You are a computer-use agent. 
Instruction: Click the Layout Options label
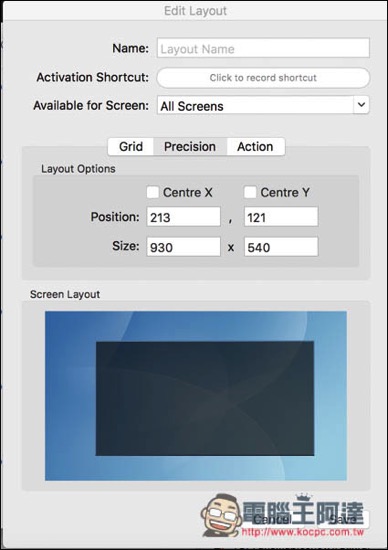click(x=78, y=169)
